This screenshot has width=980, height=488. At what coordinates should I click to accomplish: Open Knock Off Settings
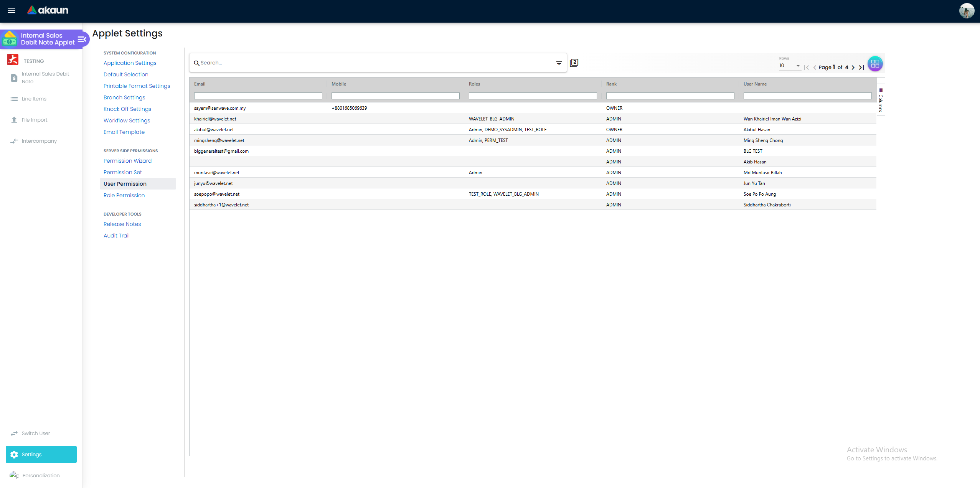click(127, 109)
